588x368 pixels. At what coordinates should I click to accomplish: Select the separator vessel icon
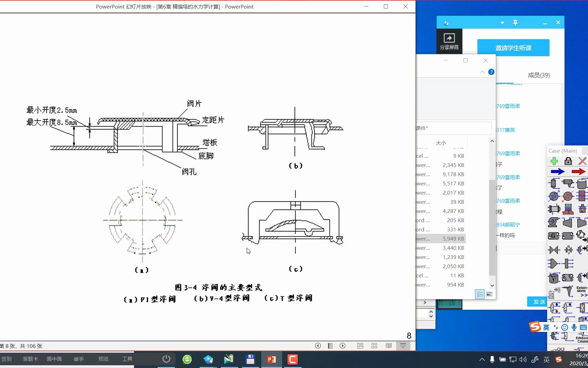point(554,184)
